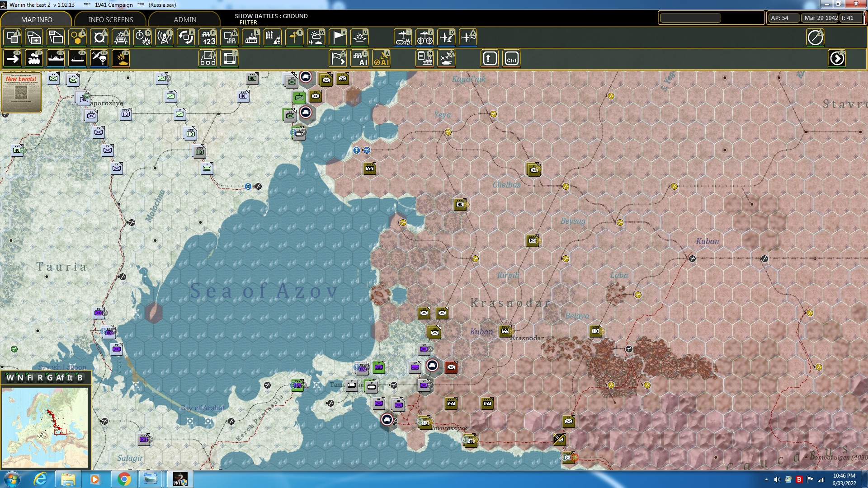Toggle the explosion icon marked U
This screenshot has height=488, width=868.
(x=359, y=38)
